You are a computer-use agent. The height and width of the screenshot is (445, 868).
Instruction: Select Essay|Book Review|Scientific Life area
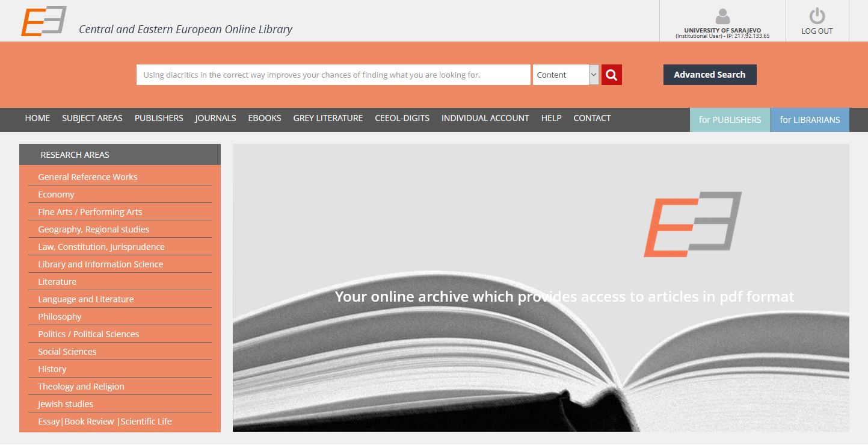pos(105,422)
